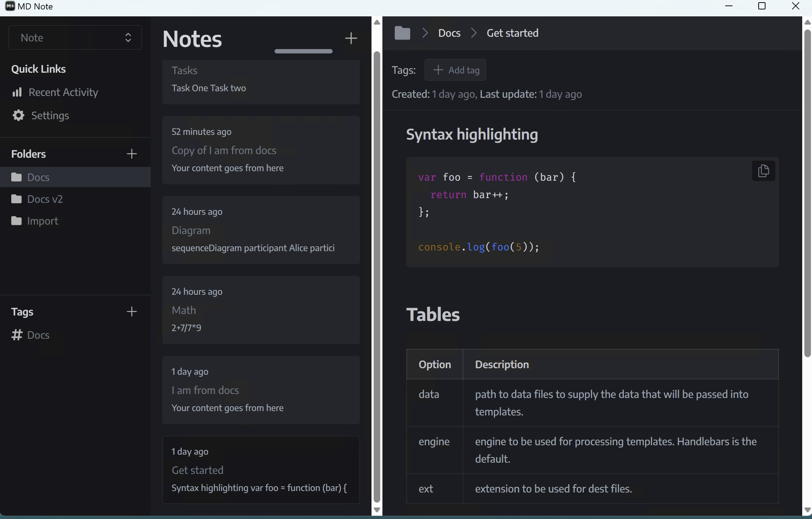
Task: Open the Note type selector dropdown
Action: [x=75, y=37]
